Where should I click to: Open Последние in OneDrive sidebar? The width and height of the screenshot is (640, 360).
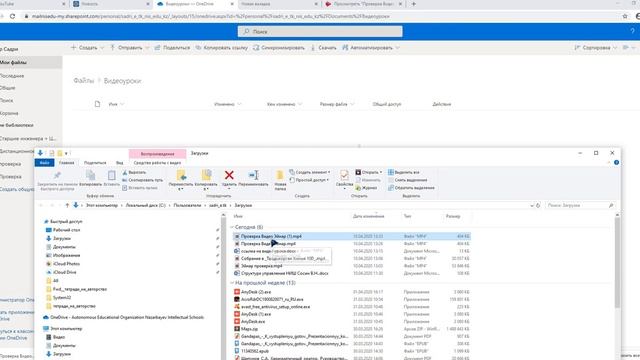point(12,76)
